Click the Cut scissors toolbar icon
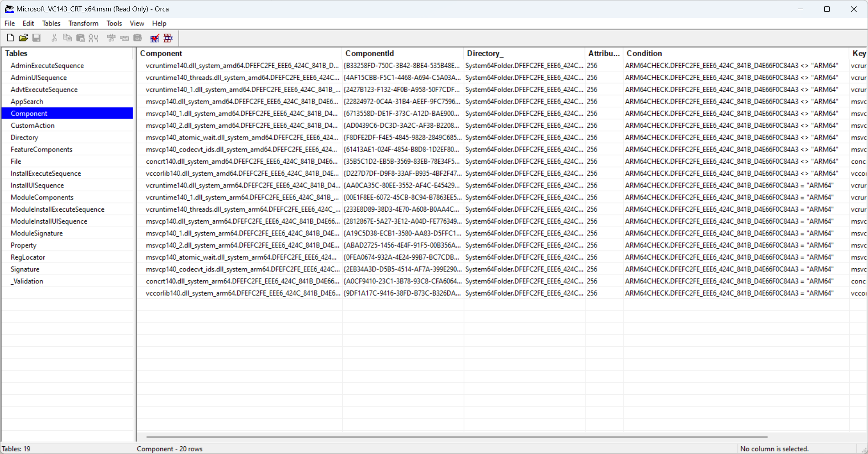This screenshot has height=454, width=868. point(54,38)
